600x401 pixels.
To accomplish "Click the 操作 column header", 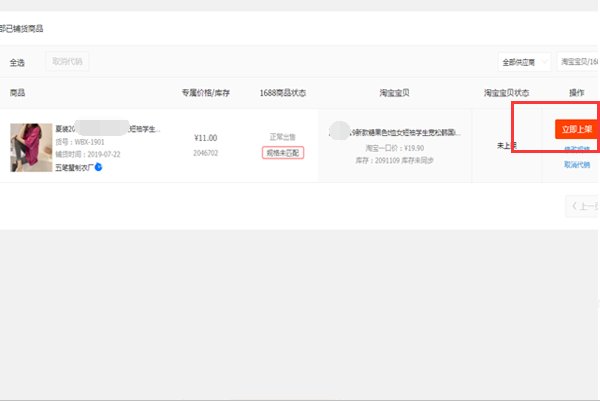I will click(x=577, y=93).
